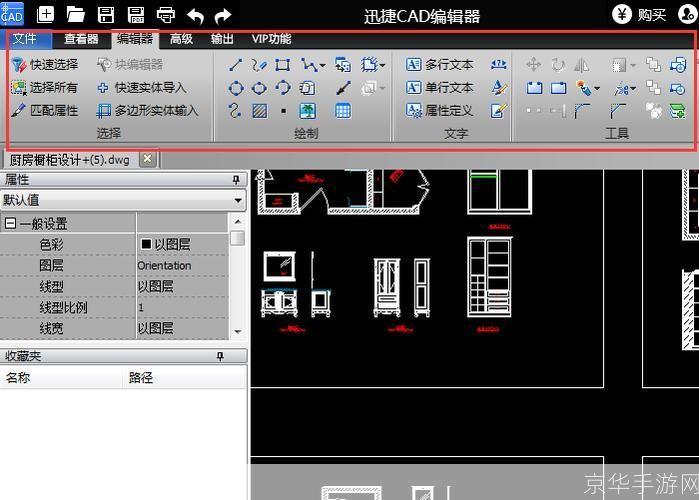699x500 pixels.
Task: Click the 多边形实体输入 button
Action: click(147, 111)
